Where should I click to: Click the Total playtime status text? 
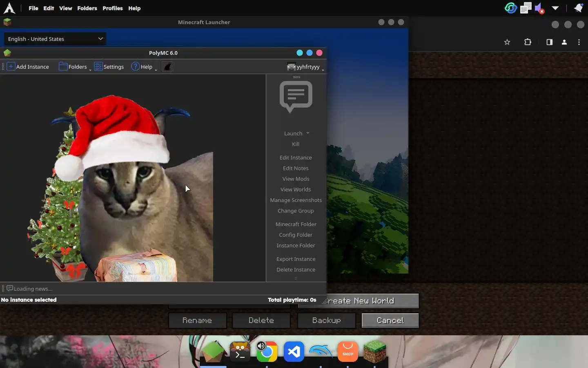(292, 300)
